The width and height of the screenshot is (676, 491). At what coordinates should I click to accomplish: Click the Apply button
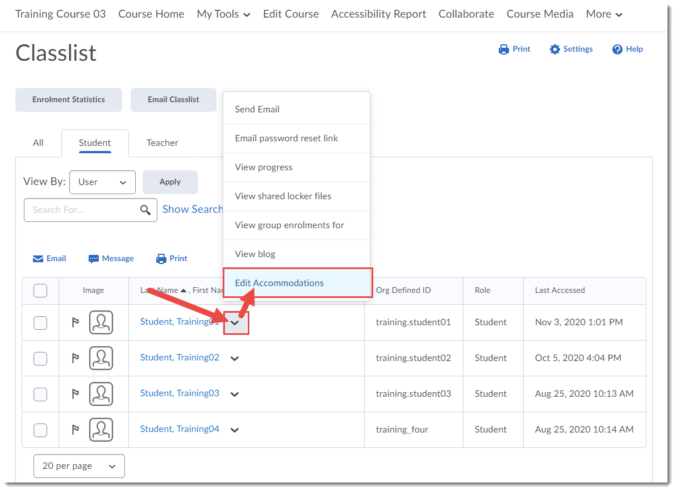(x=170, y=182)
